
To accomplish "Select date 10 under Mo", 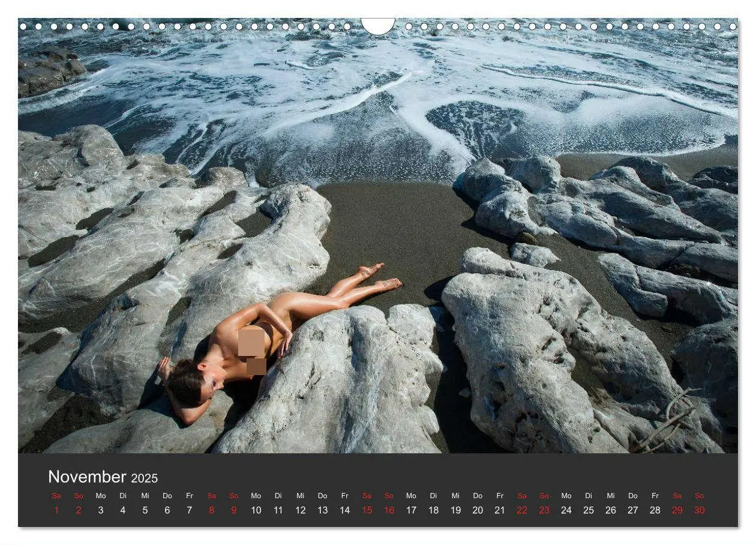I will 256,510.
